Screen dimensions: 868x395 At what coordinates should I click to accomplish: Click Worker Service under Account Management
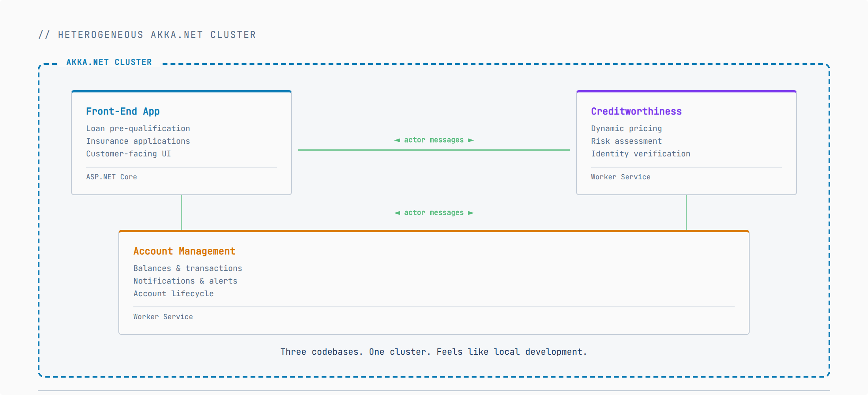[163, 317]
